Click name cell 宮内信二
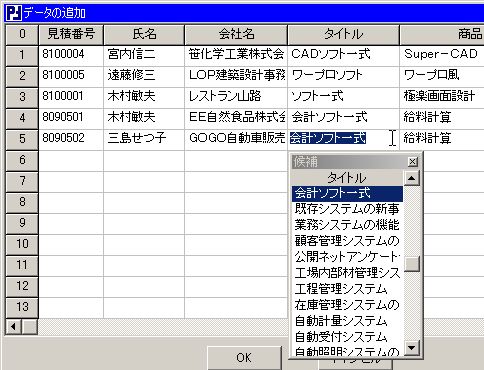Screen dimensions: 484x370 click(x=144, y=55)
